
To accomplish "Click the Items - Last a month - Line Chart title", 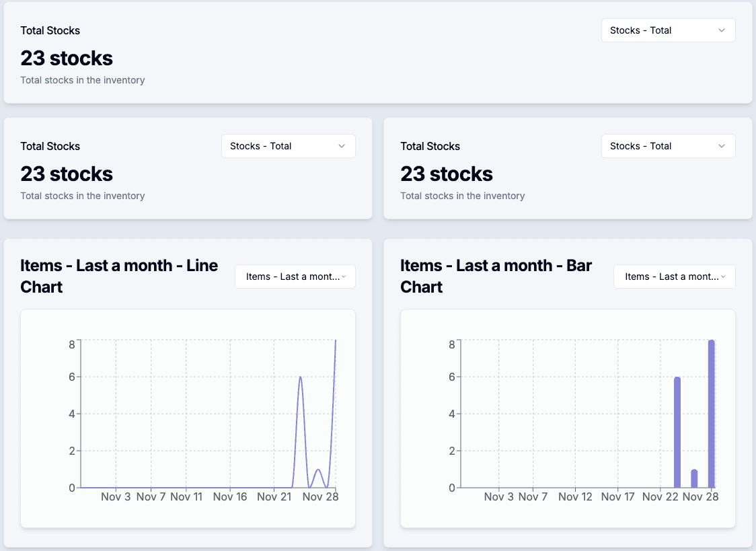I will (119, 276).
